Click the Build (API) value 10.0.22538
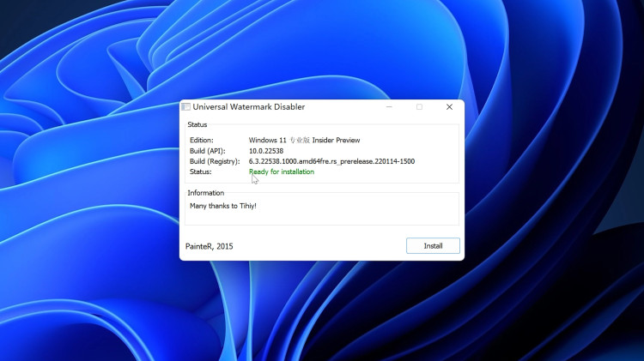 pyautogui.click(x=266, y=151)
